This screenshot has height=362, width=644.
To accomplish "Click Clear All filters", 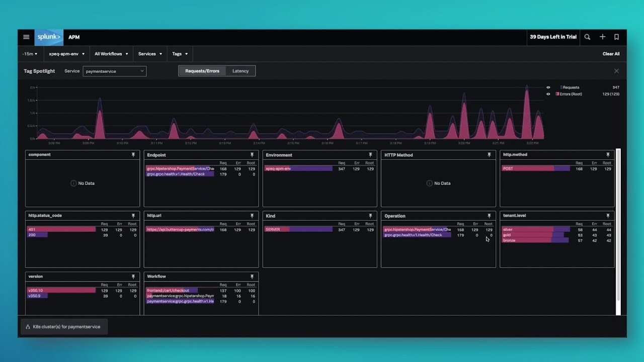I will 611,54.
